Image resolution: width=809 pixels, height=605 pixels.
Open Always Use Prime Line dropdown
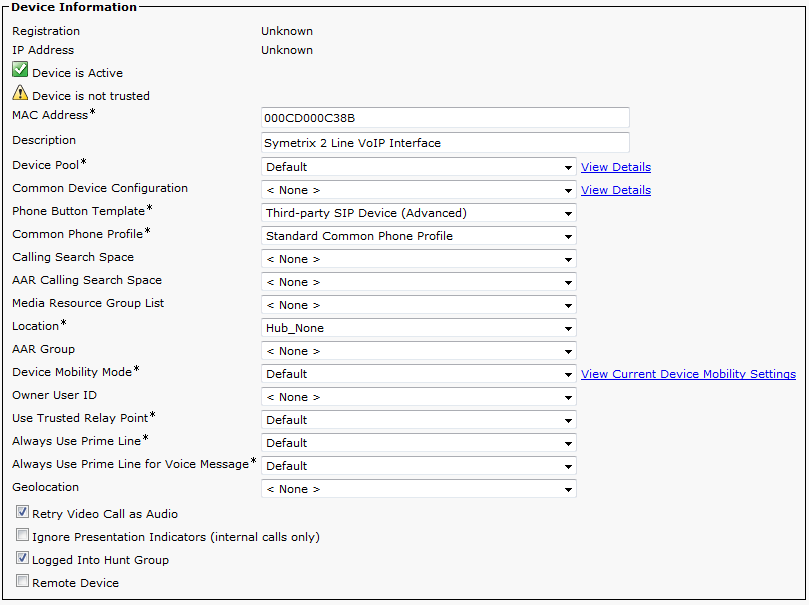pos(418,443)
